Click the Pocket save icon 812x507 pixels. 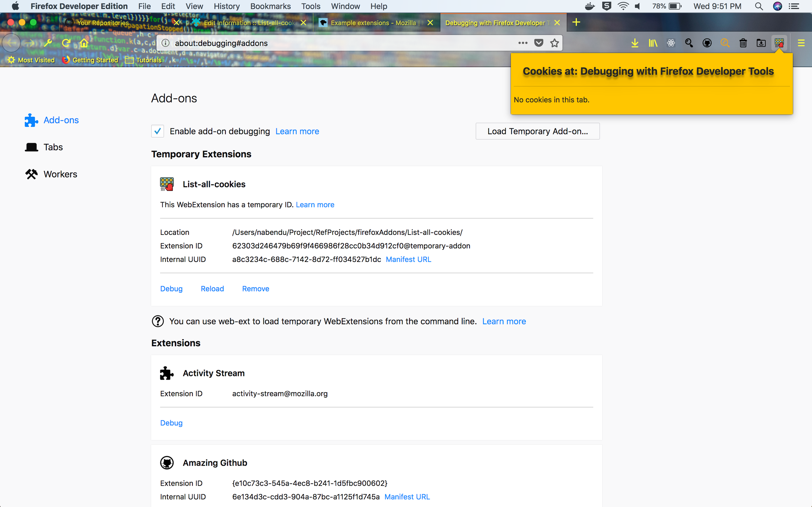point(539,43)
